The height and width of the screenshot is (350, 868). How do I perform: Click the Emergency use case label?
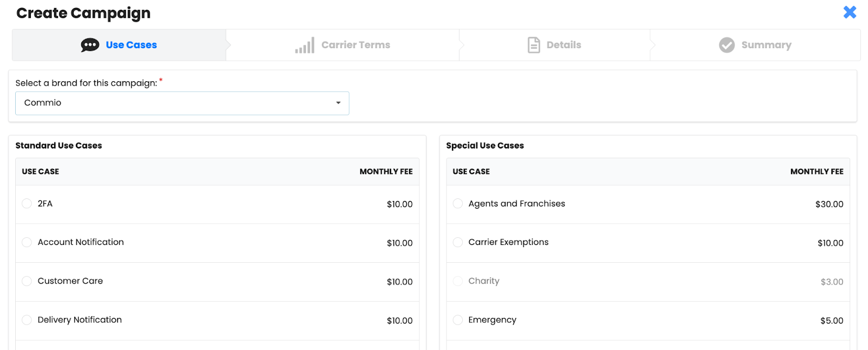[x=492, y=320]
